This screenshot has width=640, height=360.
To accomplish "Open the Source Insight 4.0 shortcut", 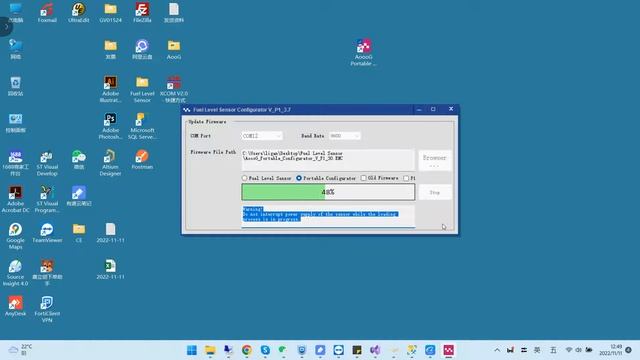I will (16, 272).
